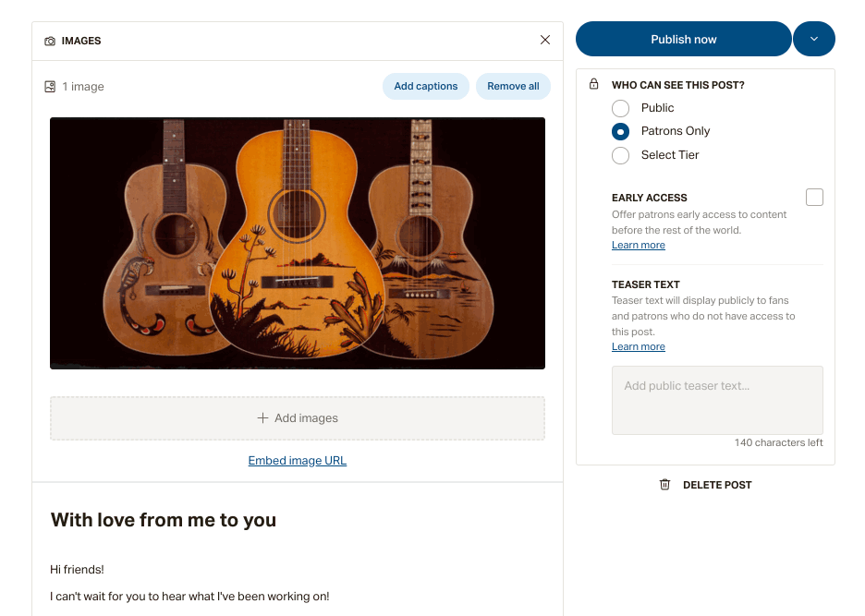Click the trash icon for Delete Post
Screen dimensions: 865x616
tap(664, 484)
